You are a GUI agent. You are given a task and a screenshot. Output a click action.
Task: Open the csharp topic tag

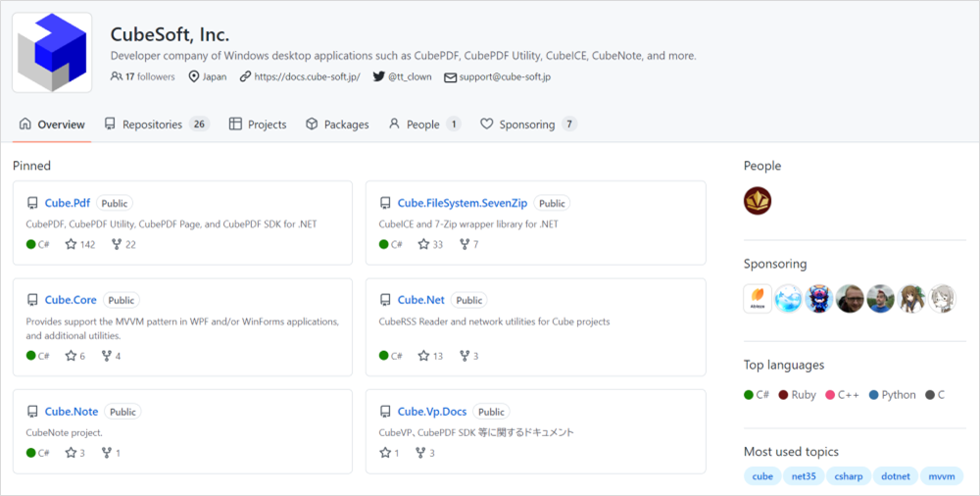[849, 476]
